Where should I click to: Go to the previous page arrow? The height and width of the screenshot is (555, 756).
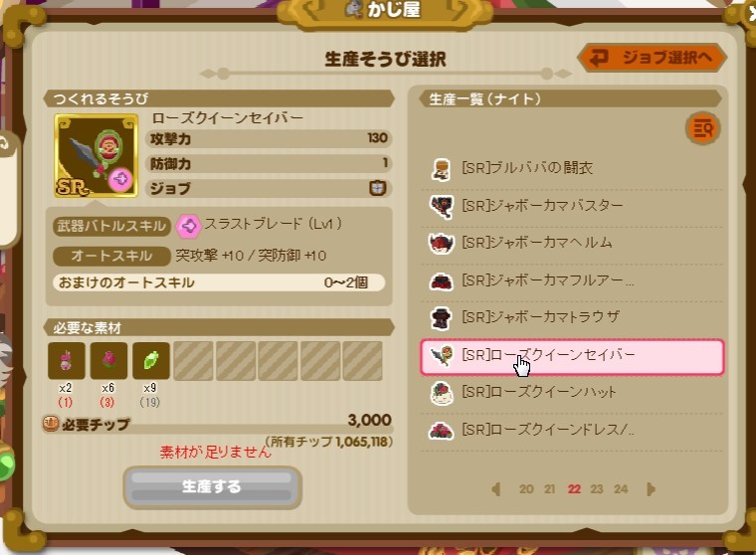(x=496, y=489)
